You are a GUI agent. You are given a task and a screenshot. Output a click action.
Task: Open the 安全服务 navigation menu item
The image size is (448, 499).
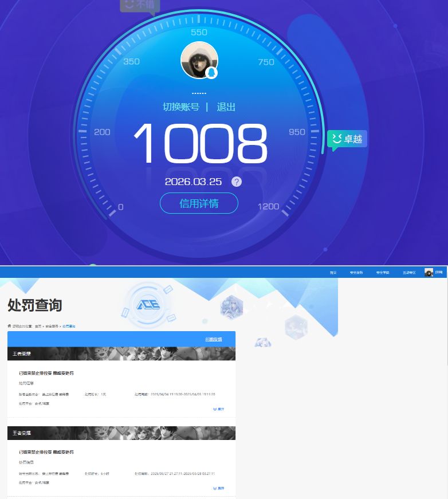[356, 273]
